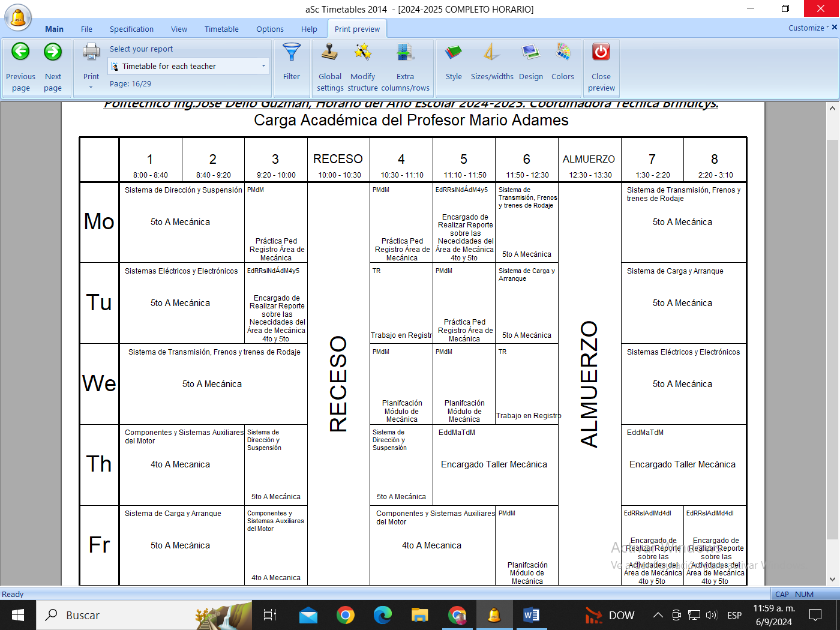Screen dimensions: 840x630
Task: Click title 'Carga Académica del Profesor Mario Adames'
Action: [x=411, y=120]
